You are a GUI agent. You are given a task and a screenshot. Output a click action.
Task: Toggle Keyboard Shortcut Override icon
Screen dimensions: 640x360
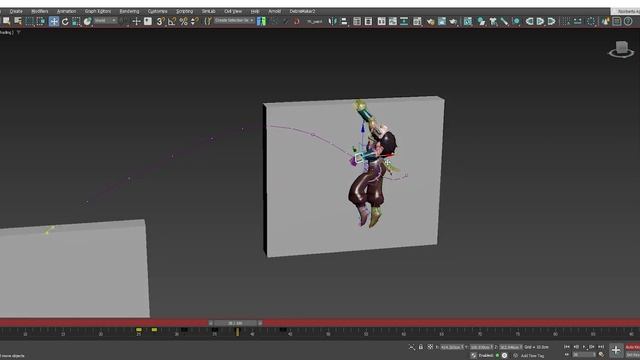(x=148, y=21)
